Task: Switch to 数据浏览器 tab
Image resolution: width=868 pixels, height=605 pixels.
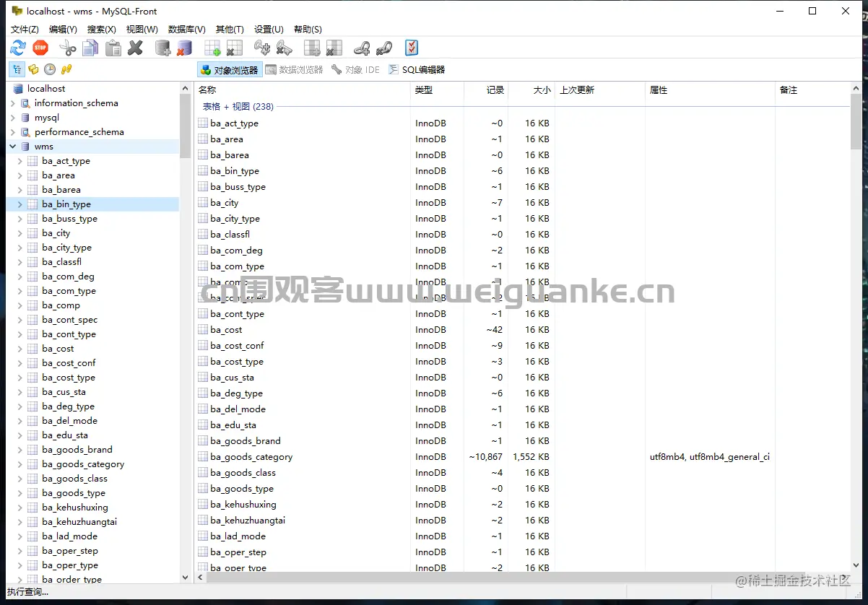Action: [294, 70]
